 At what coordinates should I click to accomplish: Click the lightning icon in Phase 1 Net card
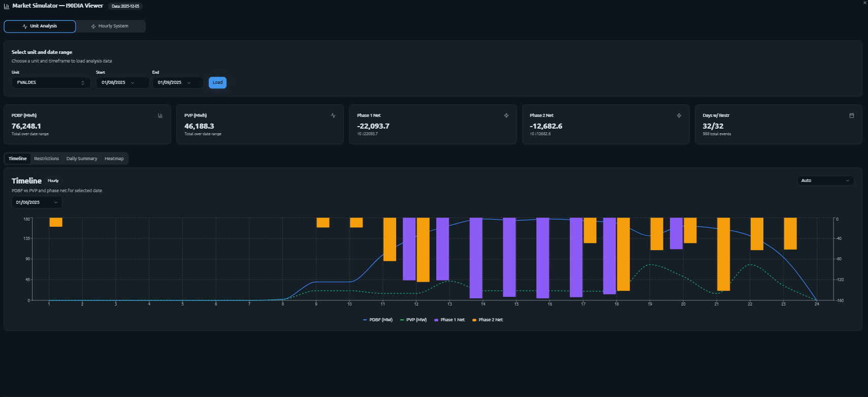point(506,116)
